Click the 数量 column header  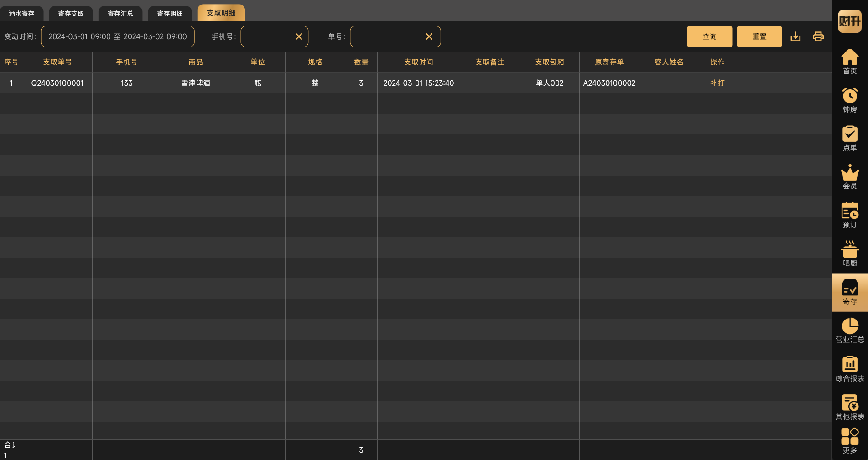[x=361, y=62]
